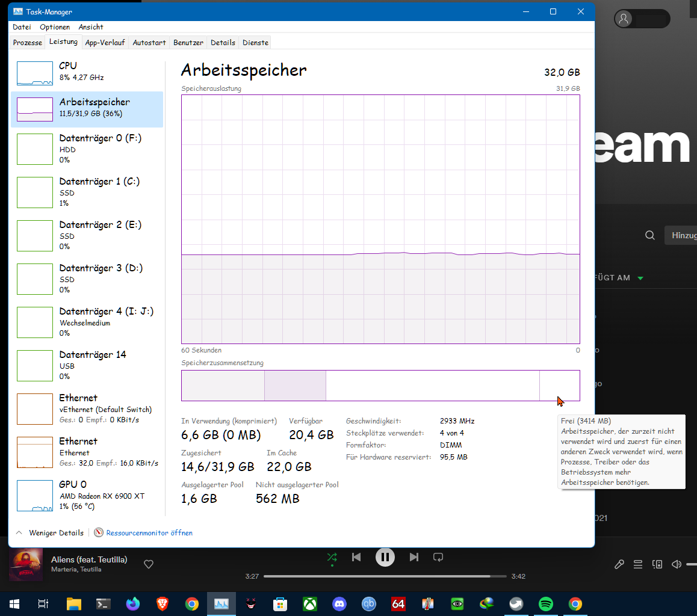
Task: Collapse view with Weniger Details
Action: click(50, 532)
